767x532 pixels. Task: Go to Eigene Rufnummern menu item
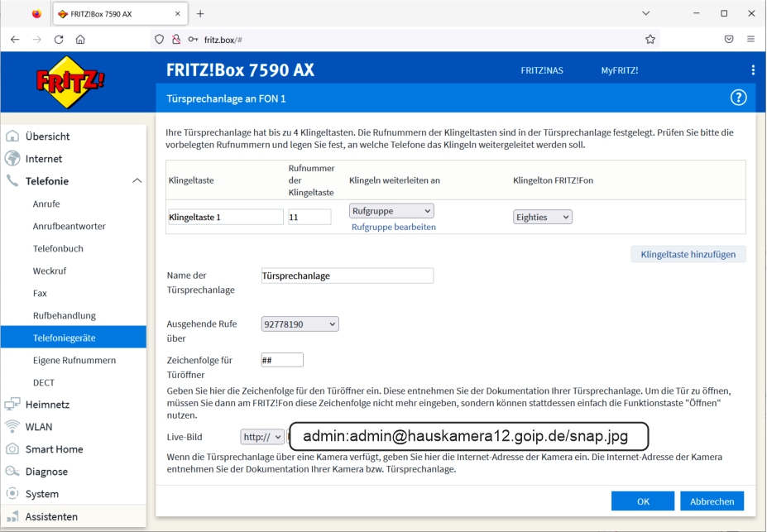point(74,360)
